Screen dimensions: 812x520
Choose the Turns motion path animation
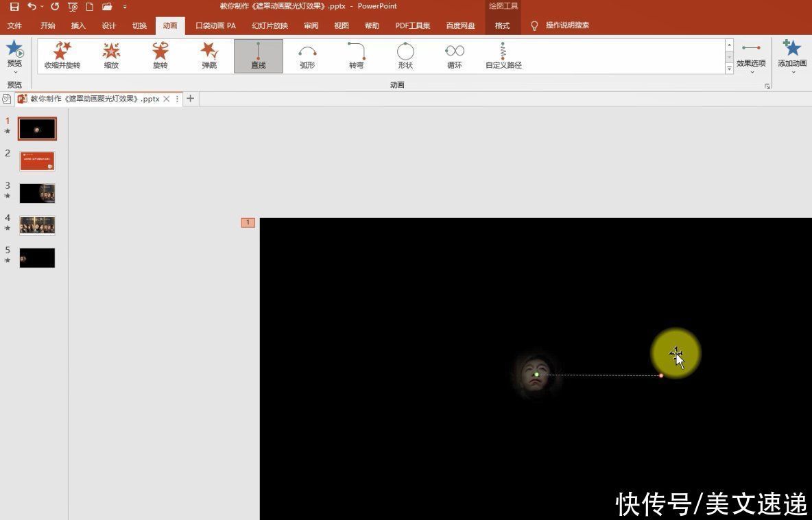[x=356, y=54]
